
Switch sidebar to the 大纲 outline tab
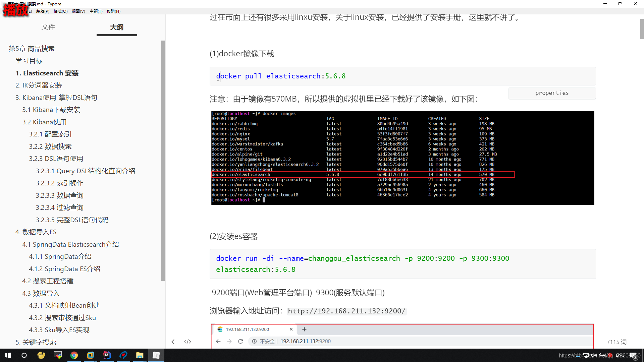pyautogui.click(x=117, y=27)
